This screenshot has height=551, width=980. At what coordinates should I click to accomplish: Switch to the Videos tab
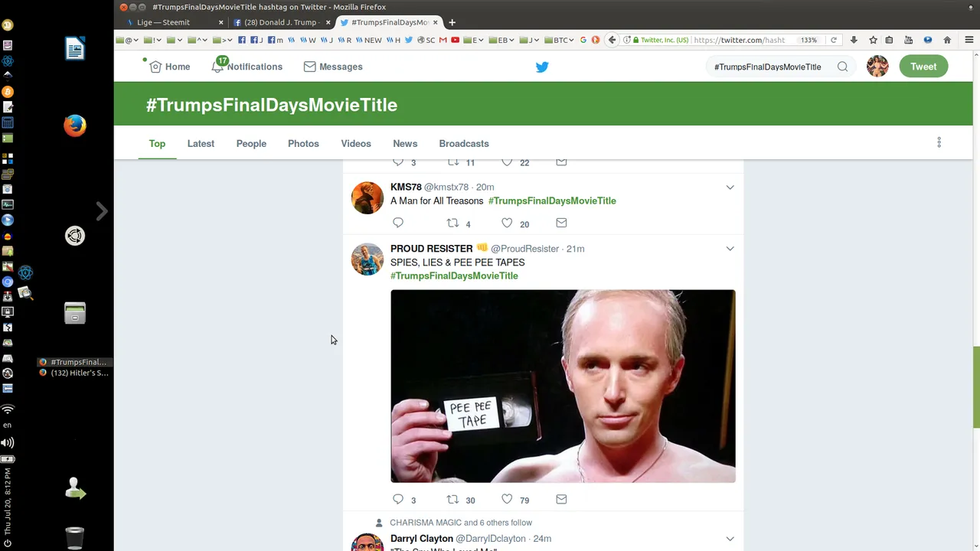(356, 143)
